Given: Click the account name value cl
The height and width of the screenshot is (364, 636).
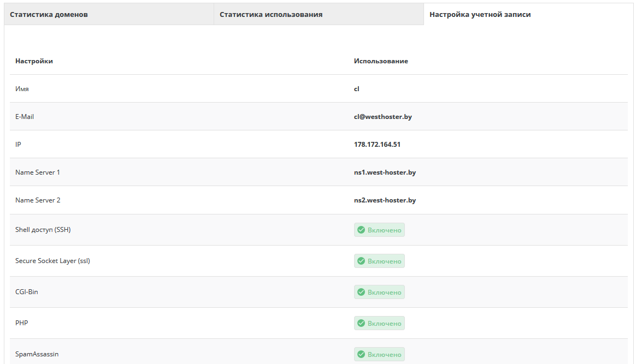Looking at the screenshot, I should (357, 89).
